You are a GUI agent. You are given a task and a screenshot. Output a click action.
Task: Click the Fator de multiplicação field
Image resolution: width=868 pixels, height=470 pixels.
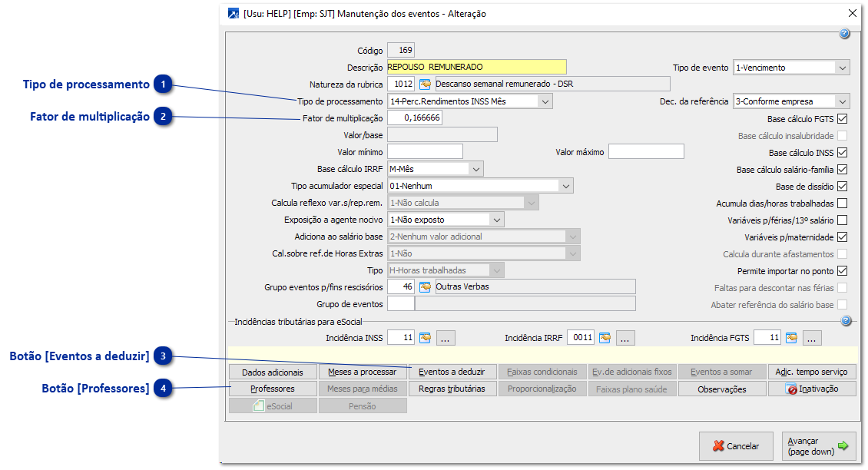pyautogui.click(x=414, y=118)
